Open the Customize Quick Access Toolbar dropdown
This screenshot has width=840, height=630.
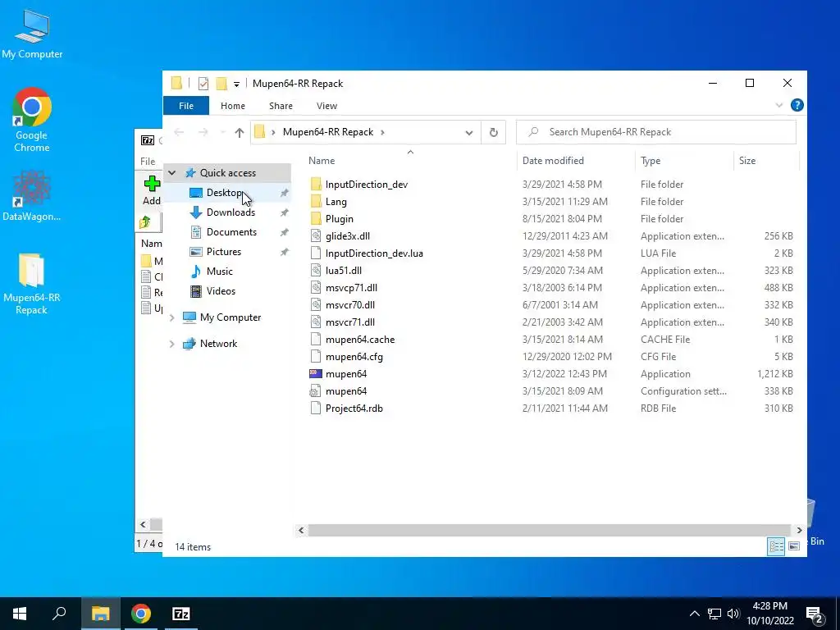tap(236, 84)
